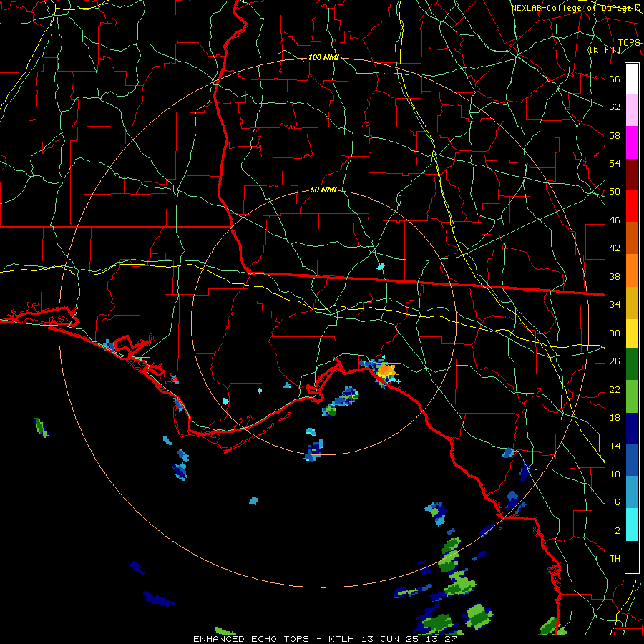644x644 pixels.
Task: Click the legend value '42'
Action: pyautogui.click(x=615, y=248)
